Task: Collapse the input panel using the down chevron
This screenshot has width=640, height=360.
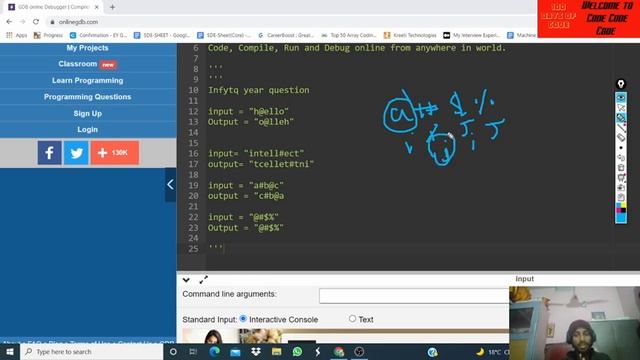Action: tap(186, 280)
